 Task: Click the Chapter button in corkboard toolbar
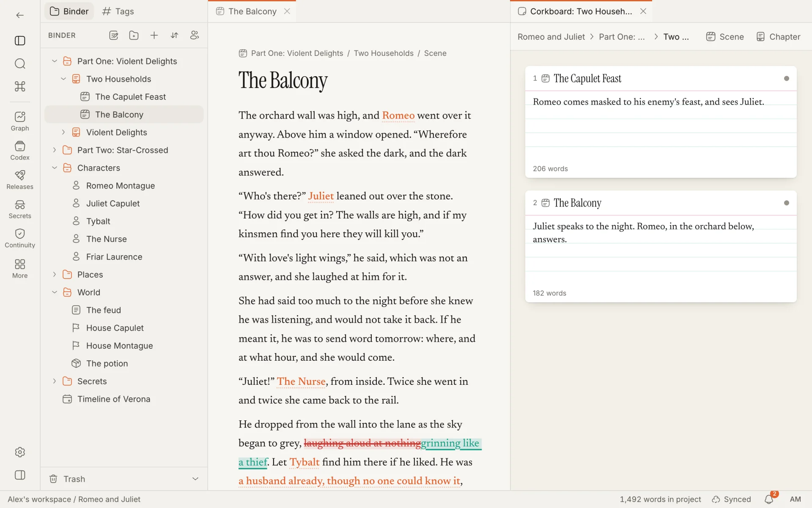(778, 37)
